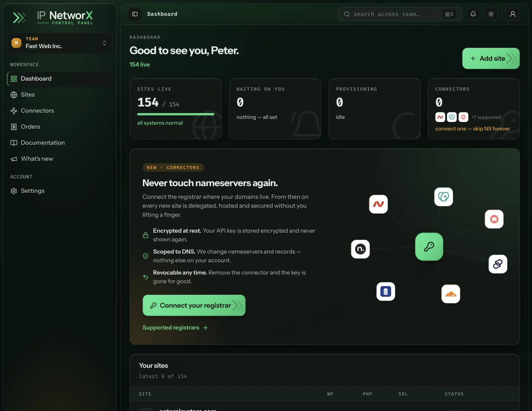Open Connectors in the sidebar
This screenshot has height=411, width=532.
(60, 111)
